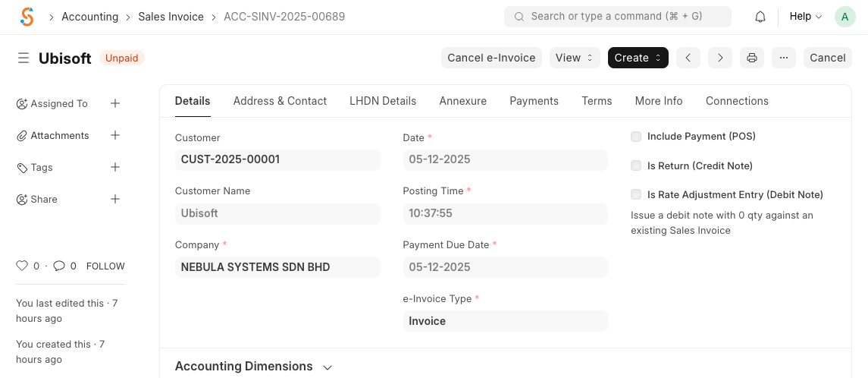Image resolution: width=868 pixels, height=378 pixels.
Task: Open the More Info tab
Action: pyautogui.click(x=659, y=101)
